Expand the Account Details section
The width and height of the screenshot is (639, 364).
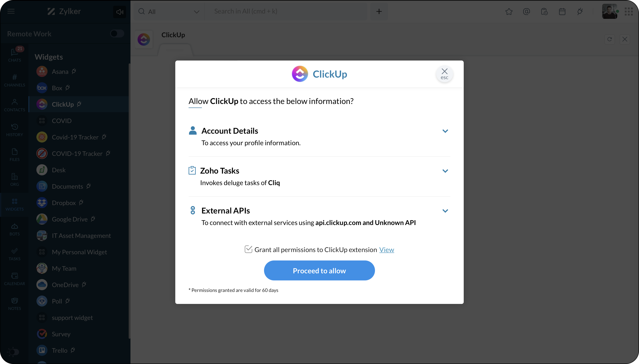click(x=445, y=131)
